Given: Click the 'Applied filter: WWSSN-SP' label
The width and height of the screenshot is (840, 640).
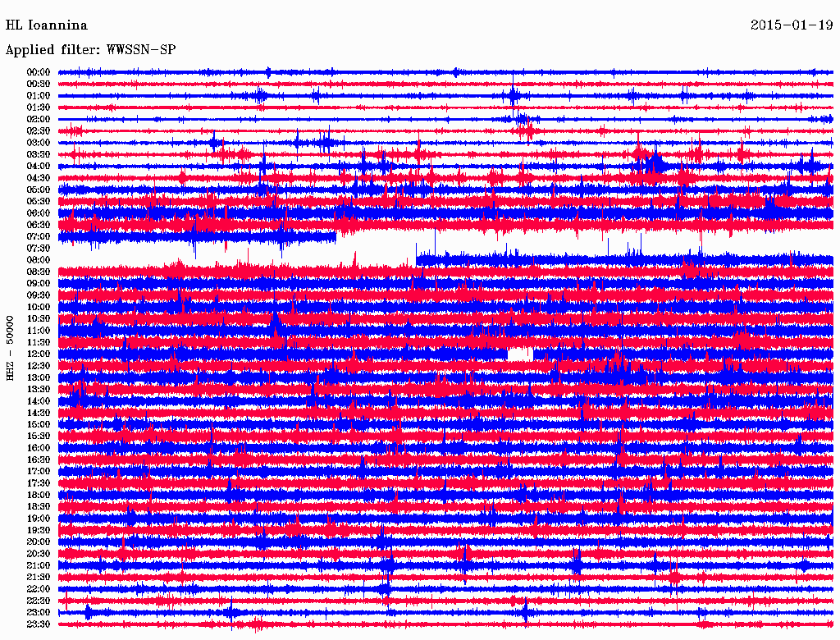Looking at the screenshot, I should click(90, 50).
